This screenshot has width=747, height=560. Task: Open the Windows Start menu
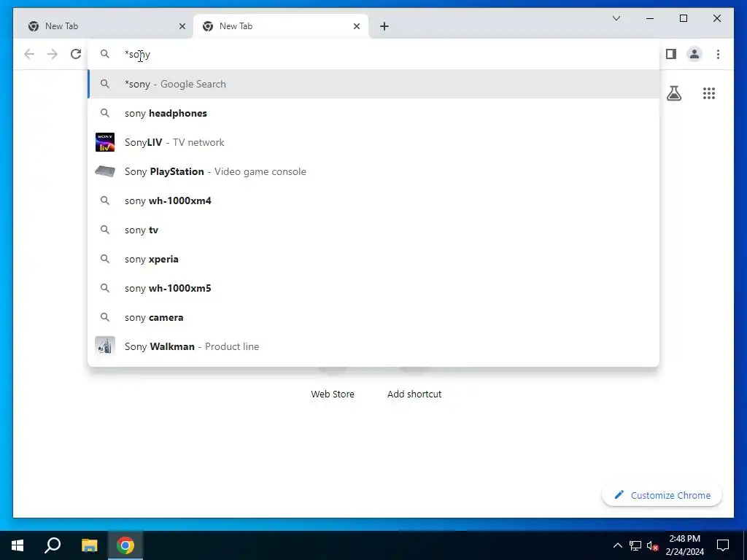tap(18, 545)
